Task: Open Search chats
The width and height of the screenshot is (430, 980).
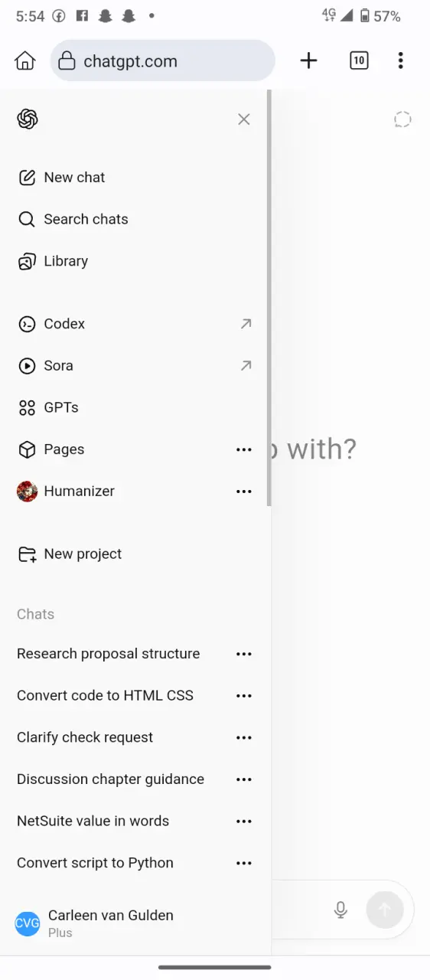Action: click(x=135, y=219)
